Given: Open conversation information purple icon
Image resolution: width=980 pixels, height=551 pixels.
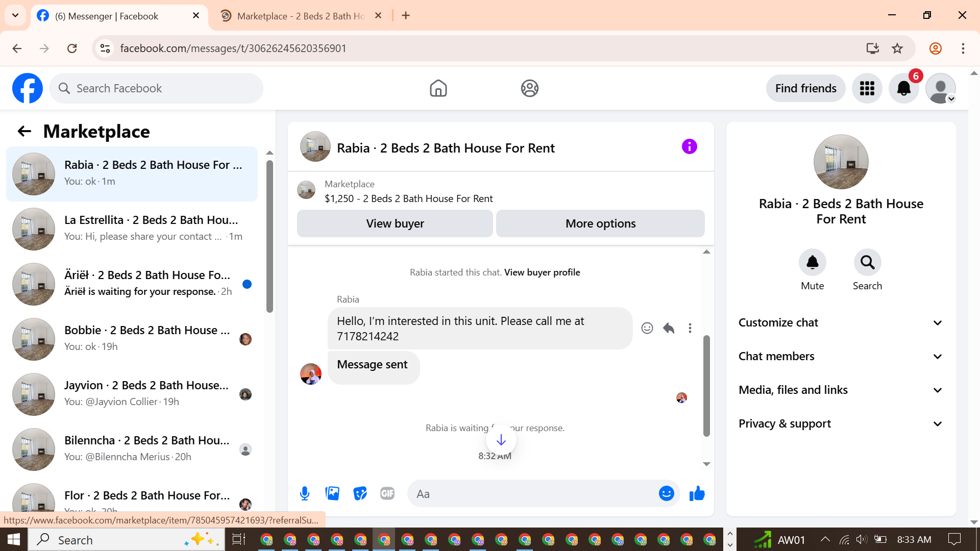Looking at the screenshot, I should click(x=689, y=147).
